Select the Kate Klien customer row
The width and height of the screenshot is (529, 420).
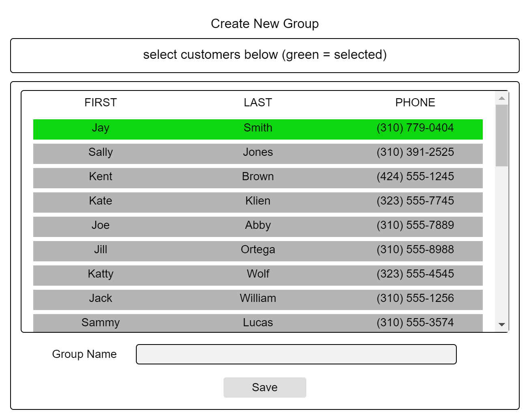(258, 202)
